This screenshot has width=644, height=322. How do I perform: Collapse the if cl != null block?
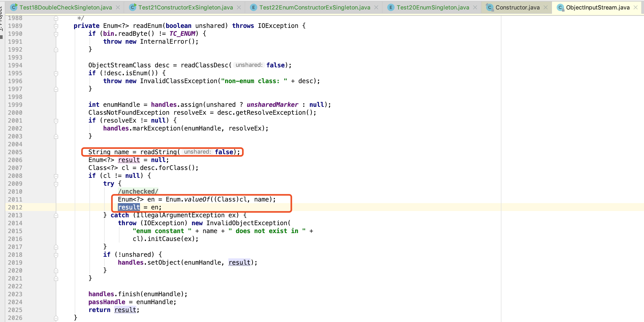[56, 176]
